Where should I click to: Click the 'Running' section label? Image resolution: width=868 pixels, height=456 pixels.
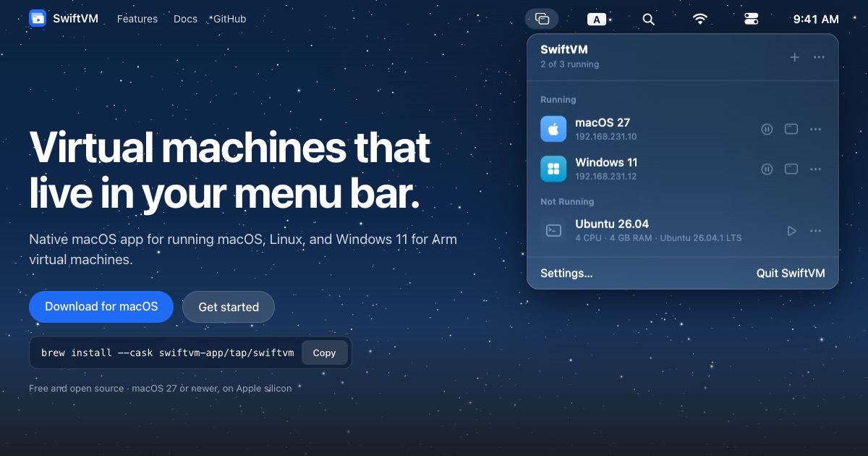coord(558,100)
